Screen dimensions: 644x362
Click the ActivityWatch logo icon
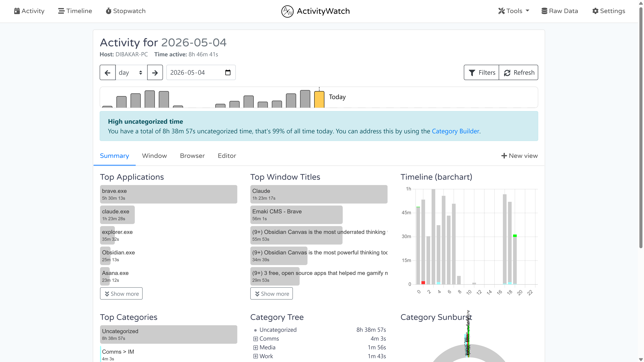coord(287,11)
